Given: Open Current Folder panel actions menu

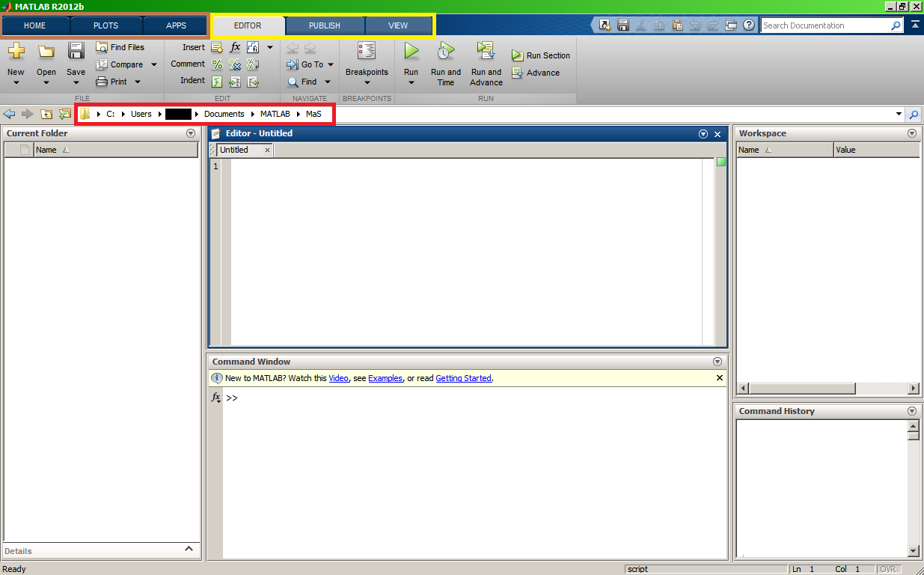Looking at the screenshot, I should 191,133.
